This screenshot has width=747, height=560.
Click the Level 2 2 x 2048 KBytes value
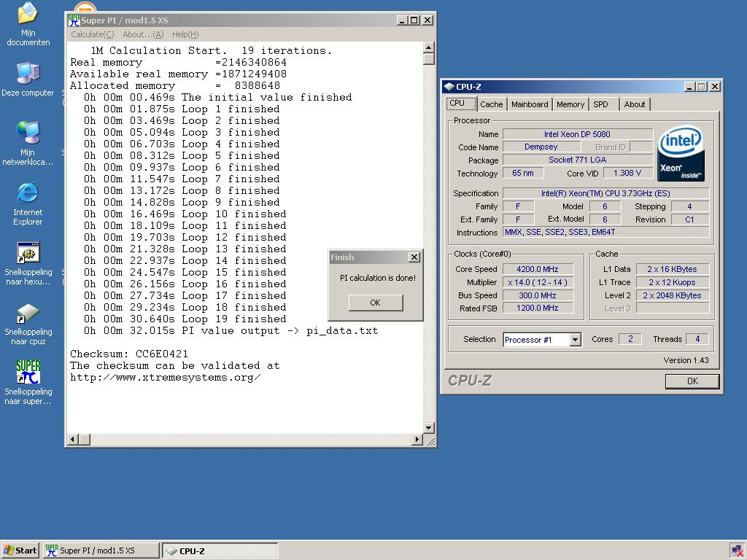pos(672,295)
